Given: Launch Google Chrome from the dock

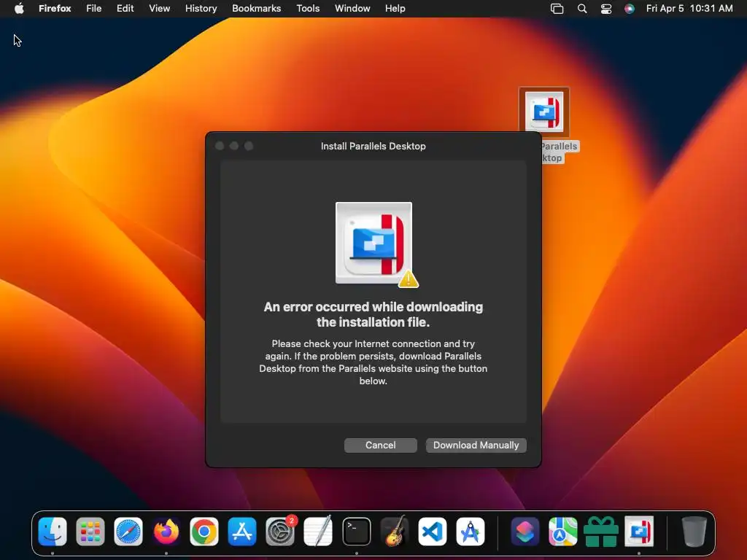Looking at the screenshot, I should click(204, 532).
